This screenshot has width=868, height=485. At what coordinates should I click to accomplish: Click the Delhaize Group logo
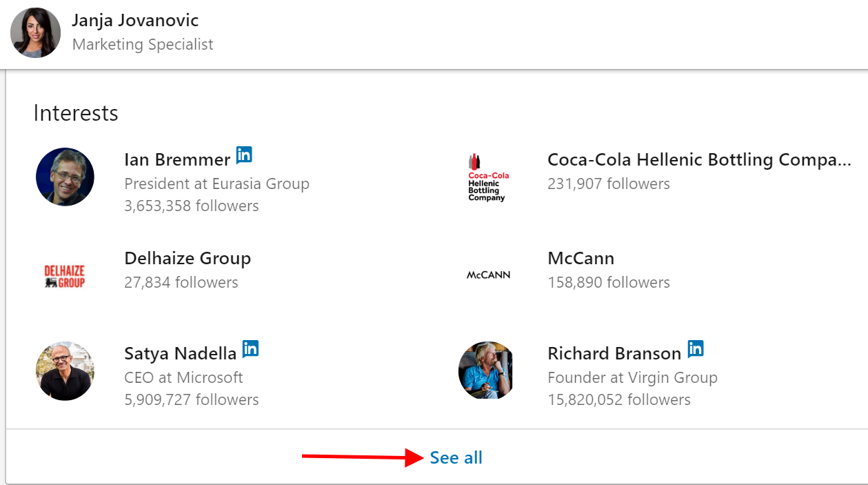(x=65, y=275)
